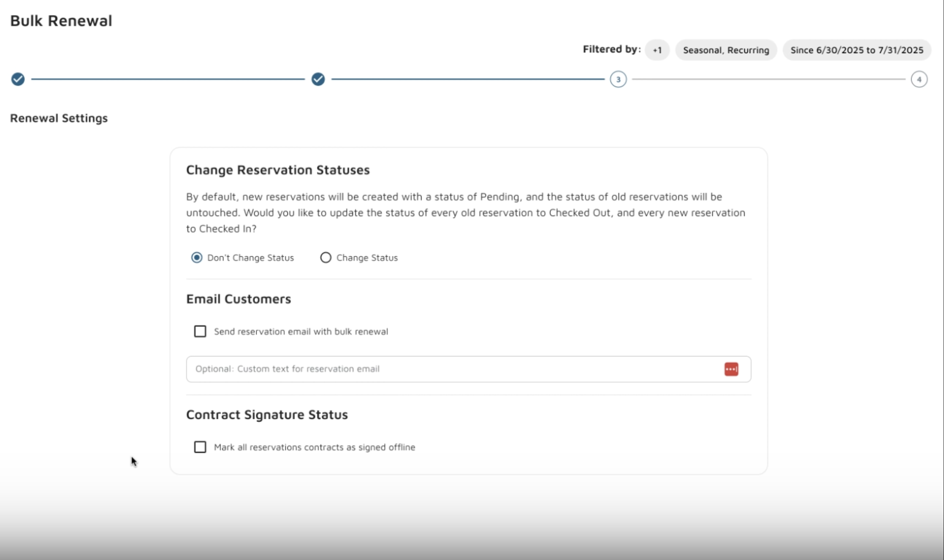
Task: Click the red icon in custom text field
Action: click(x=731, y=369)
